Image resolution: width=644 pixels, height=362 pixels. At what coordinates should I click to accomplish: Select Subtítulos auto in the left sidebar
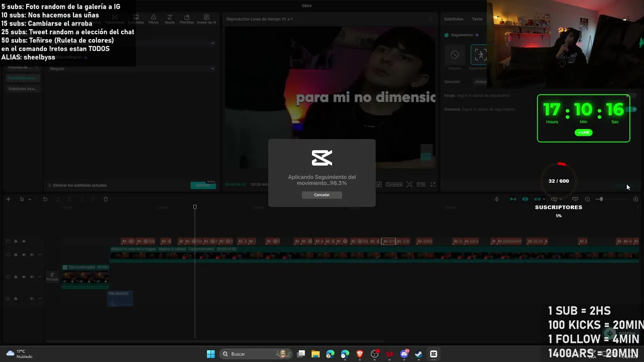(x=23, y=78)
